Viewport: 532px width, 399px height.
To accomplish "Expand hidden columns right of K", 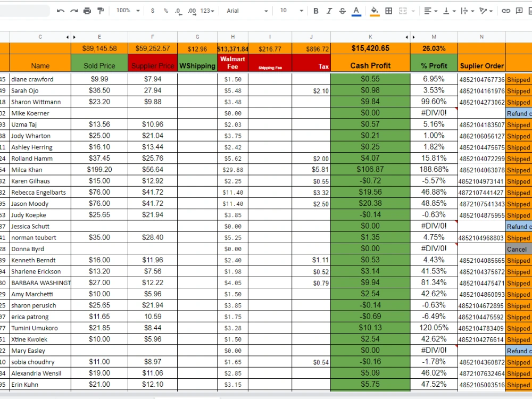I will 406,37.
